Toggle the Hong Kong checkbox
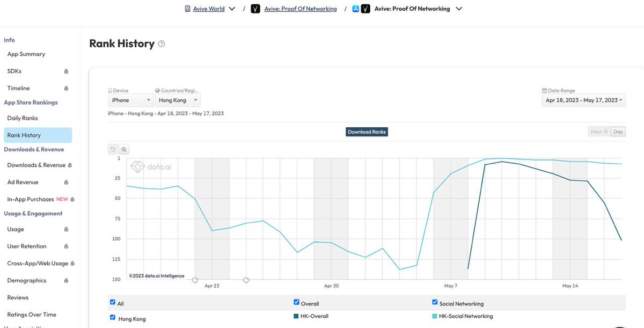The width and height of the screenshot is (644, 328). point(113,317)
